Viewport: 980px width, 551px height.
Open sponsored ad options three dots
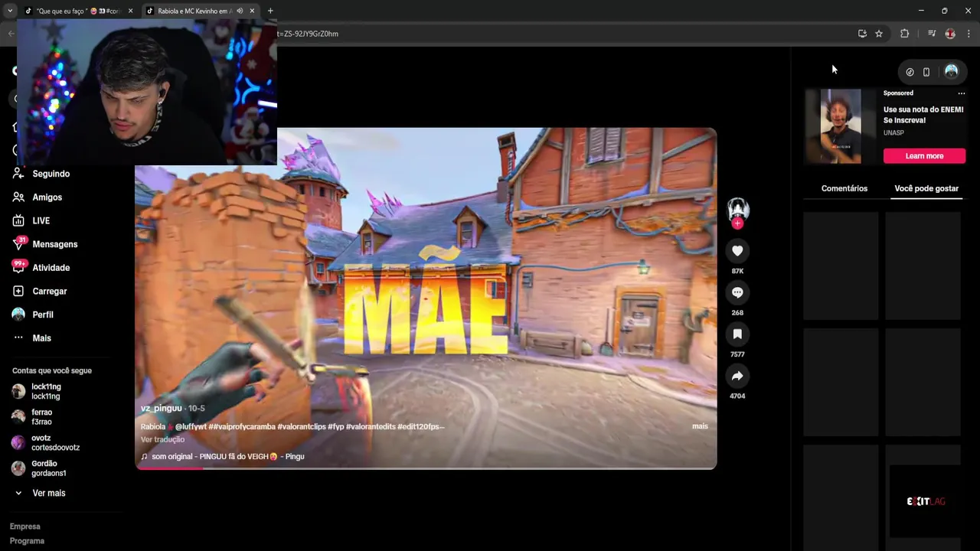point(962,93)
